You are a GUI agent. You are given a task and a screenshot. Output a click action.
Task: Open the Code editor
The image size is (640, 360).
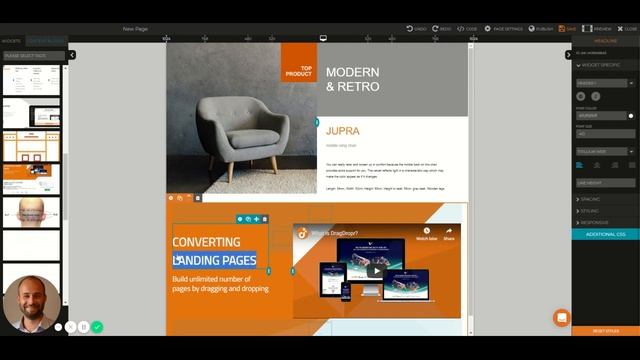pyautogui.click(x=467, y=29)
